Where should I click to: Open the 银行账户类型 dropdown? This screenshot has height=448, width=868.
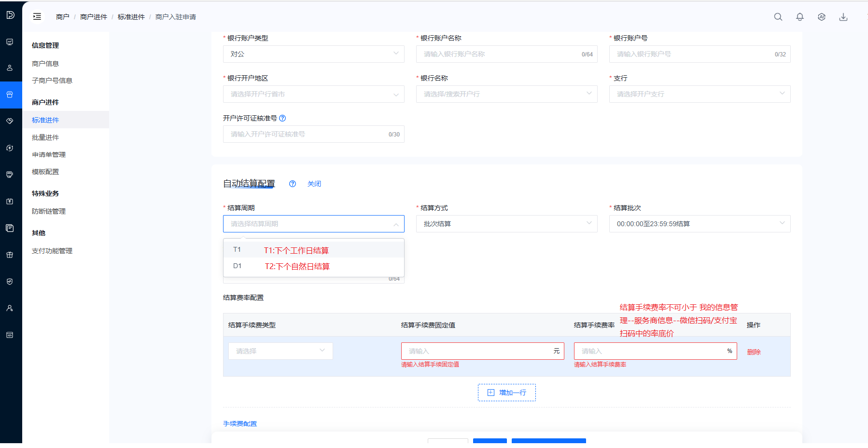click(313, 54)
